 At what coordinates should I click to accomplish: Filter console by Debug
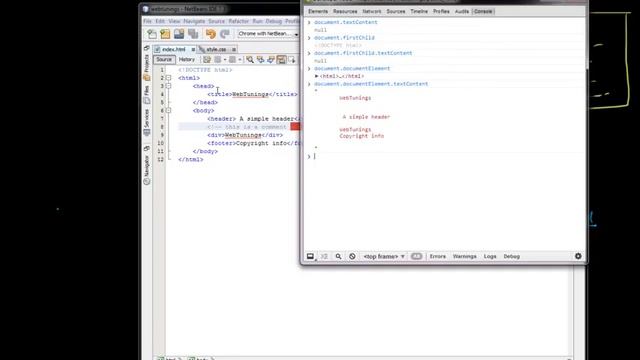[x=511, y=256]
